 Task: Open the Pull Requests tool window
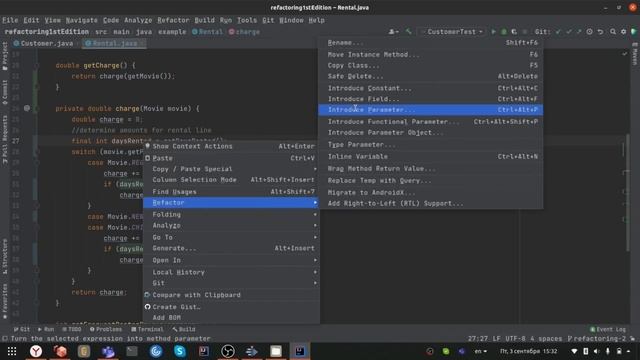click(x=5, y=140)
